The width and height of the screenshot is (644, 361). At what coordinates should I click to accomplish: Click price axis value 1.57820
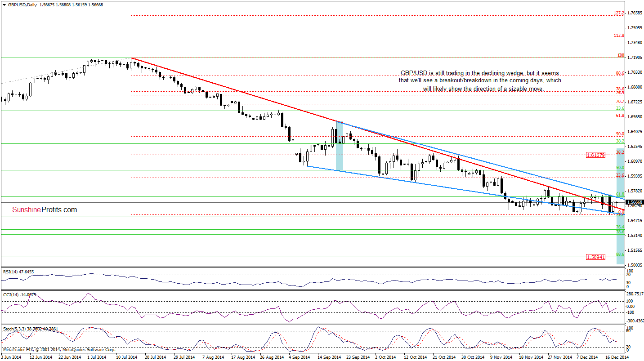635,191
